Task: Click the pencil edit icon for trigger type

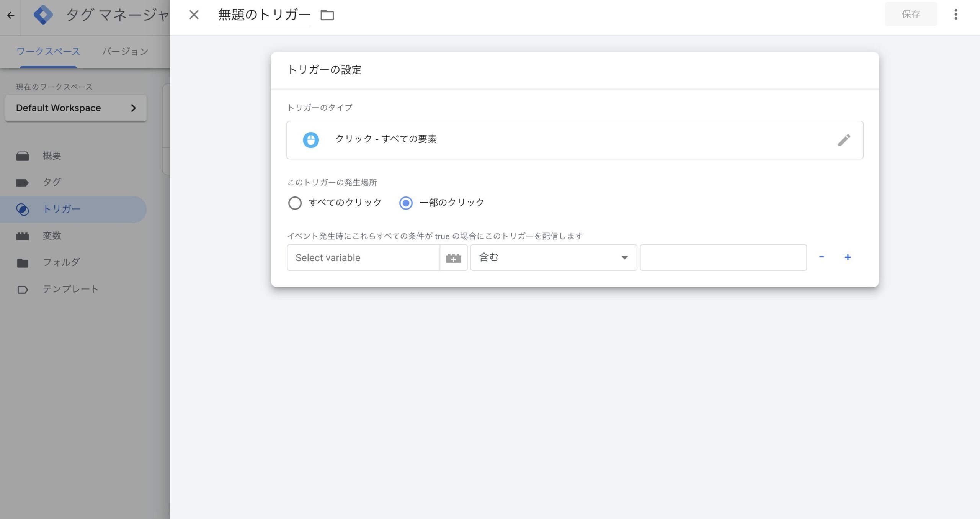Action: click(844, 140)
